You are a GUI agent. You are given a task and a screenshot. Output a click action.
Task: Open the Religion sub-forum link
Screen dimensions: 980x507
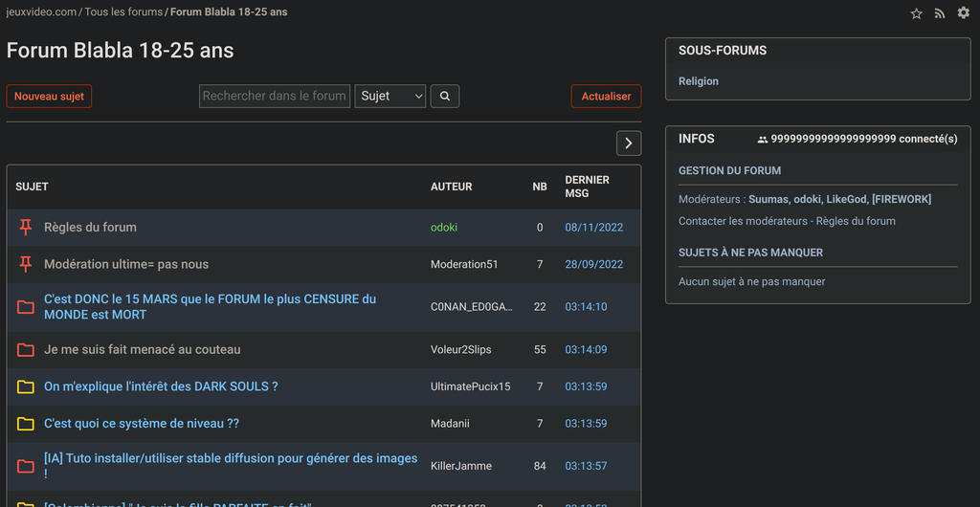(x=699, y=81)
